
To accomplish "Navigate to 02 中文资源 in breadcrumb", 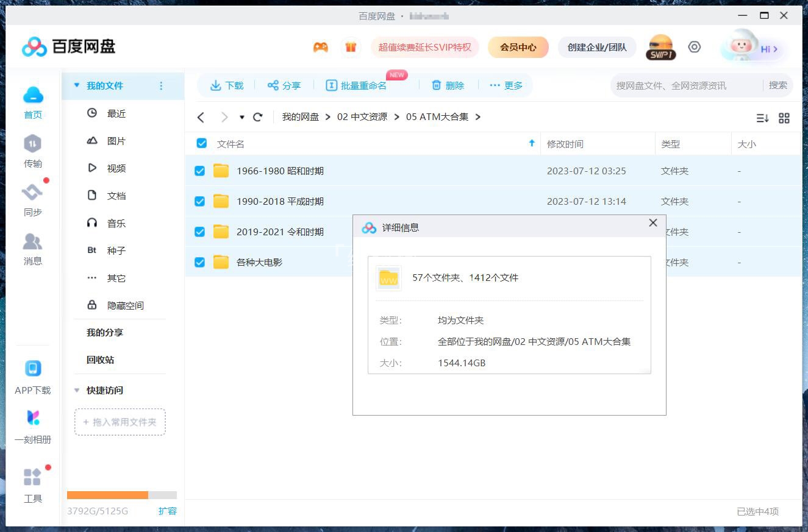I will 363,116.
